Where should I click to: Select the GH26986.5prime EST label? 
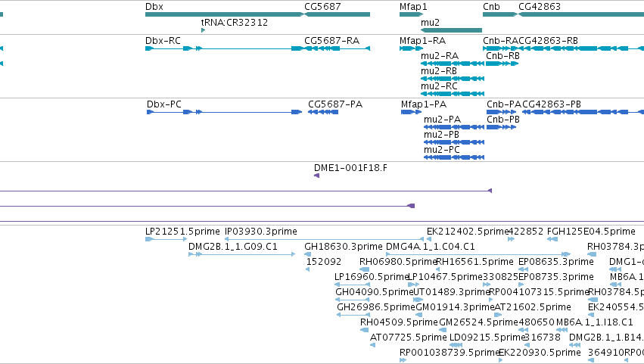click(x=376, y=308)
